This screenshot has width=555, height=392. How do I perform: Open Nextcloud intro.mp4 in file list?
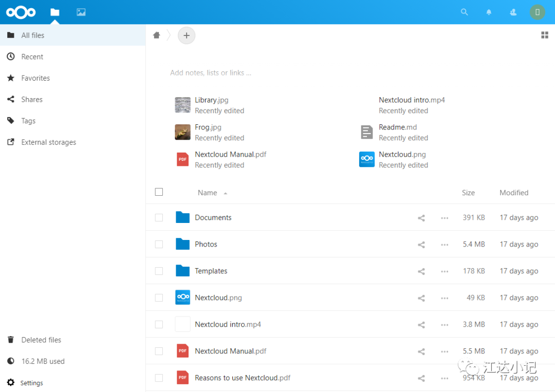click(x=228, y=324)
